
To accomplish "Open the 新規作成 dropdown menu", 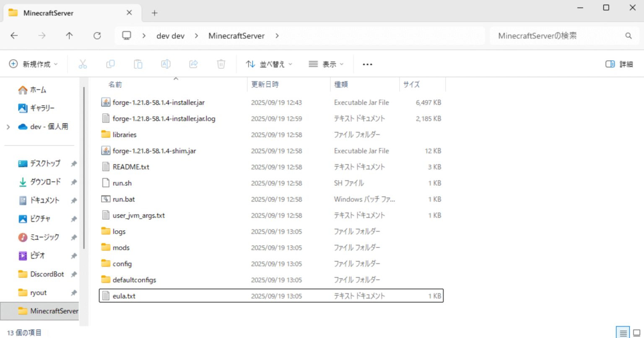I will click(34, 64).
